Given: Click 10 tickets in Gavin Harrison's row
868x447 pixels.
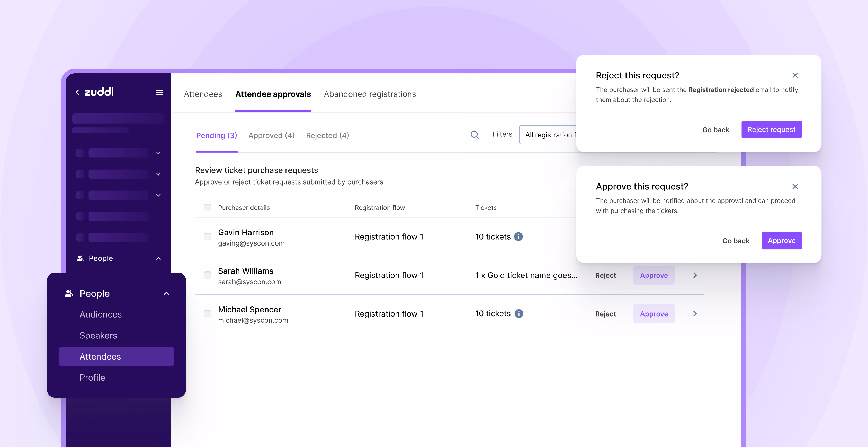Looking at the screenshot, I should [493, 237].
